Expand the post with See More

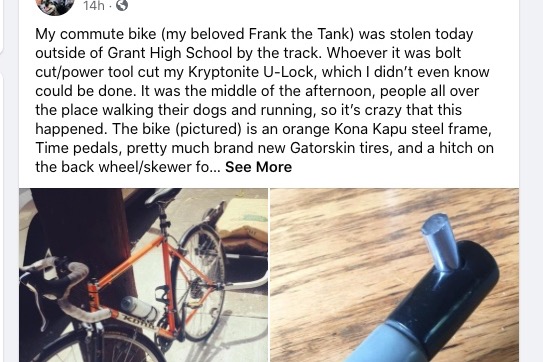258,167
